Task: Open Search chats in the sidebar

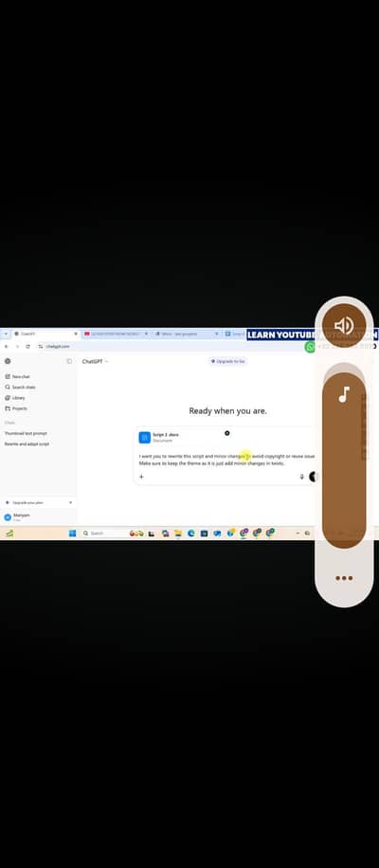Action: click(x=20, y=387)
